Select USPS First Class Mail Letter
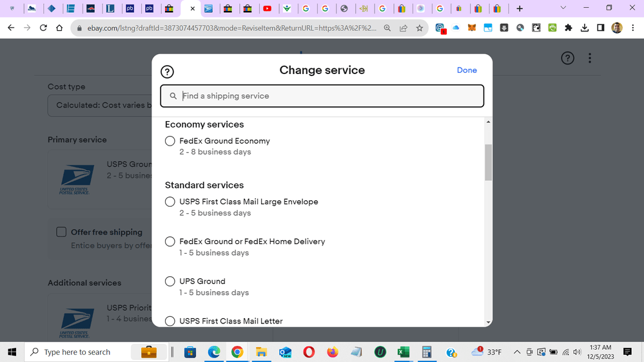This screenshot has height=362, width=644. [x=170, y=321]
